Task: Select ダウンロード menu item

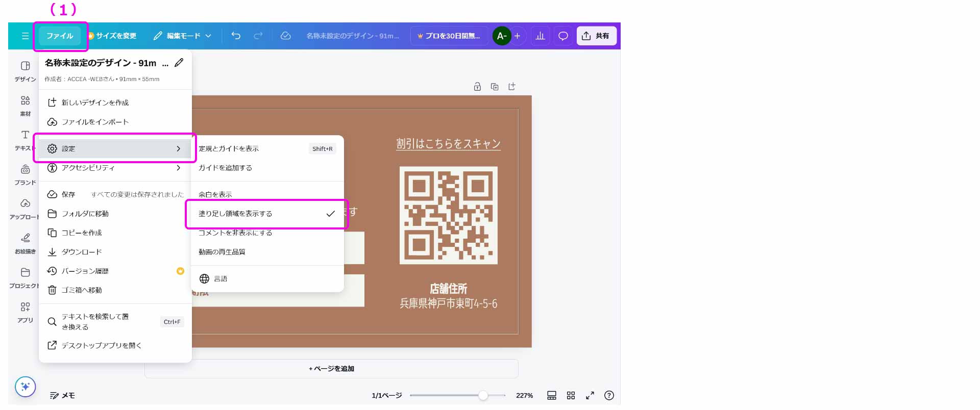Action: click(x=115, y=252)
